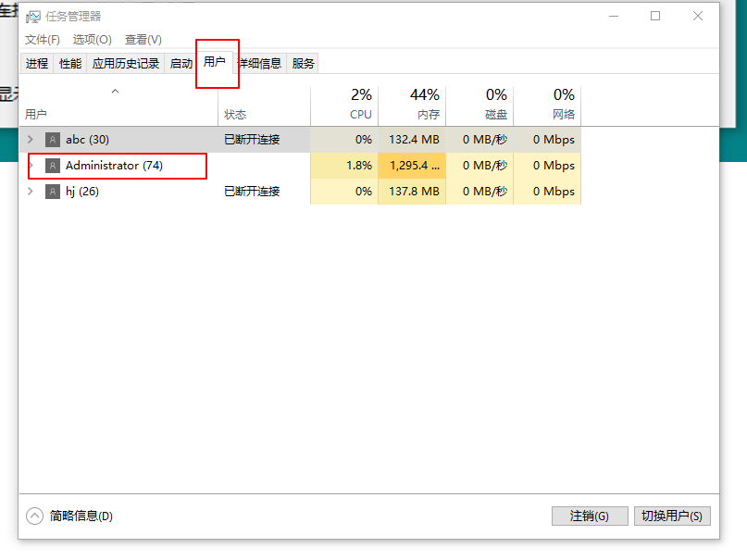Click the 137.8 MB memory value

click(x=414, y=192)
